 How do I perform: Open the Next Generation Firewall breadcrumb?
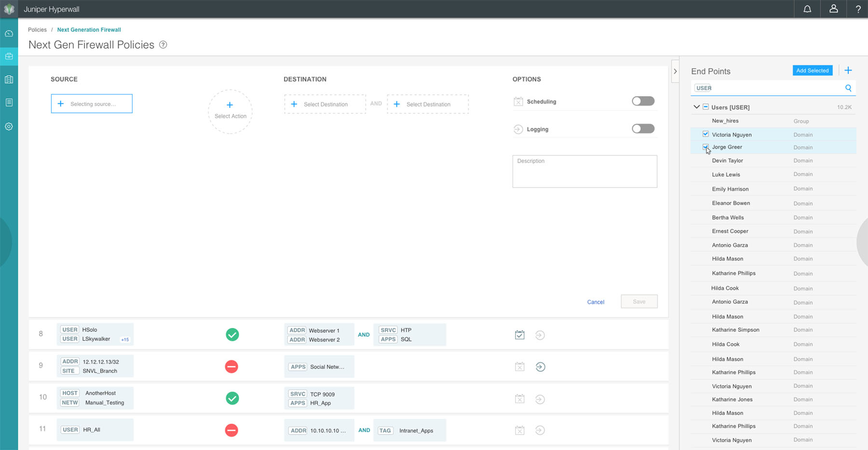[x=89, y=30]
